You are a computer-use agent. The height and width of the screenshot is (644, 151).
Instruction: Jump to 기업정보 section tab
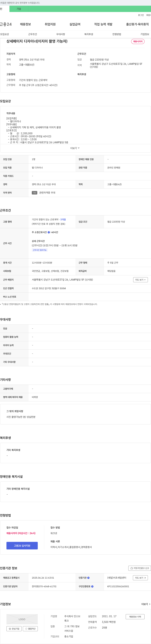pyautogui.click(x=145, y=34)
